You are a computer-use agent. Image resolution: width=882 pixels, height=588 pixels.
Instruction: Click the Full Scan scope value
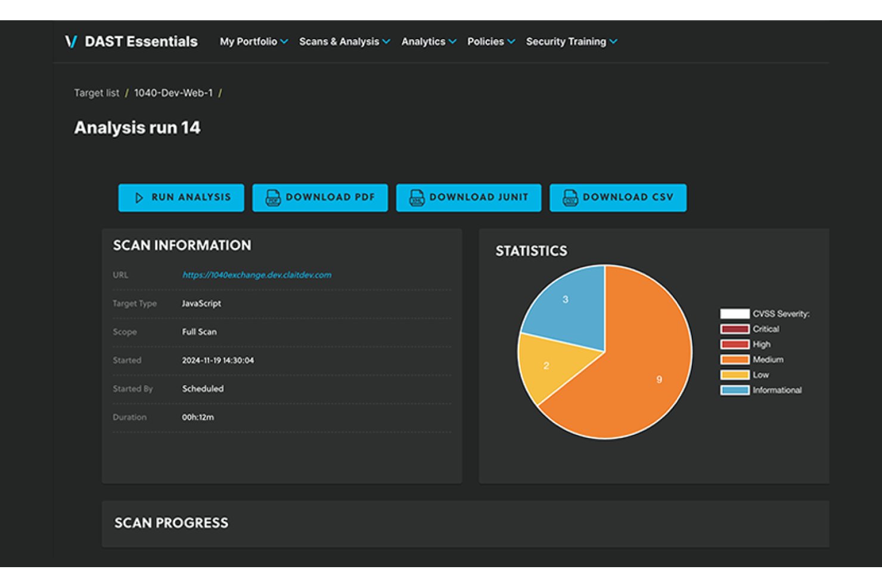(200, 332)
